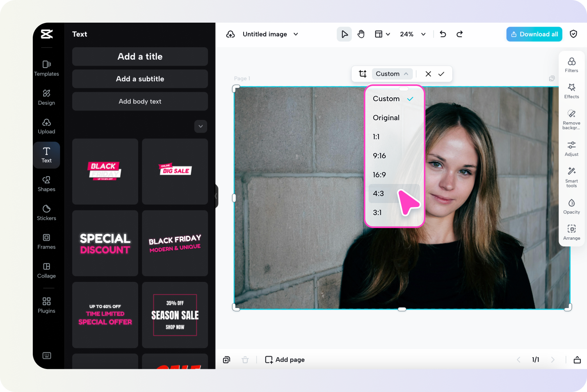Click the crop tool icon
Screen dimensions: 587x392
coord(363,74)
